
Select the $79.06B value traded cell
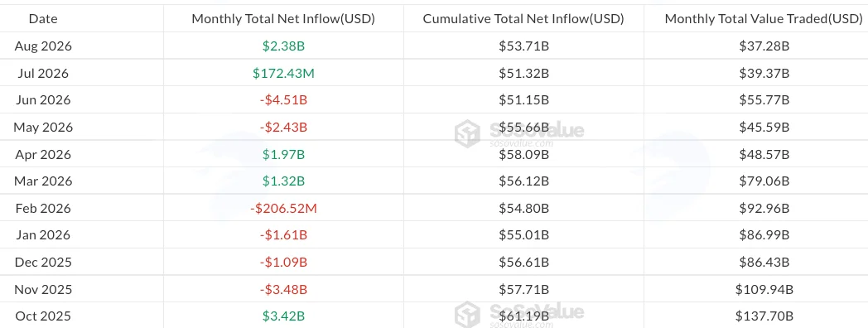pos(764,181)
